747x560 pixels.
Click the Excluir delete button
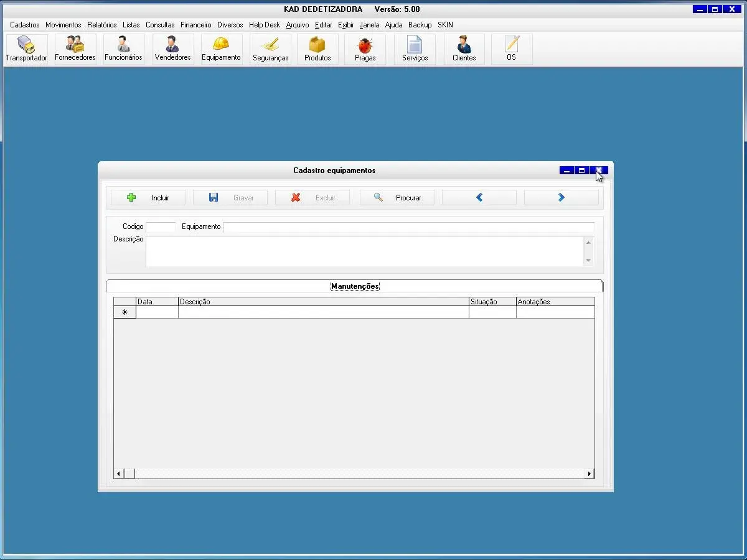(x=312, y=197)
